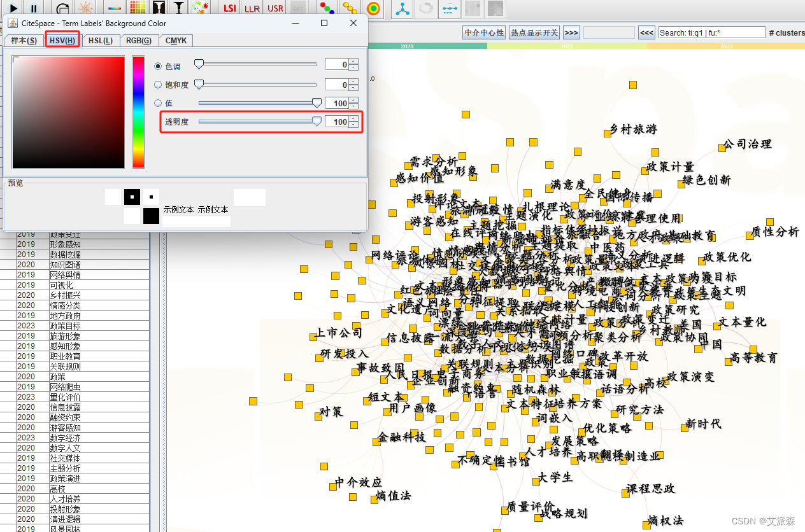805x532 pixels.
Task: Select the 知识图谱 row in the list
Action: click(75, 265)
